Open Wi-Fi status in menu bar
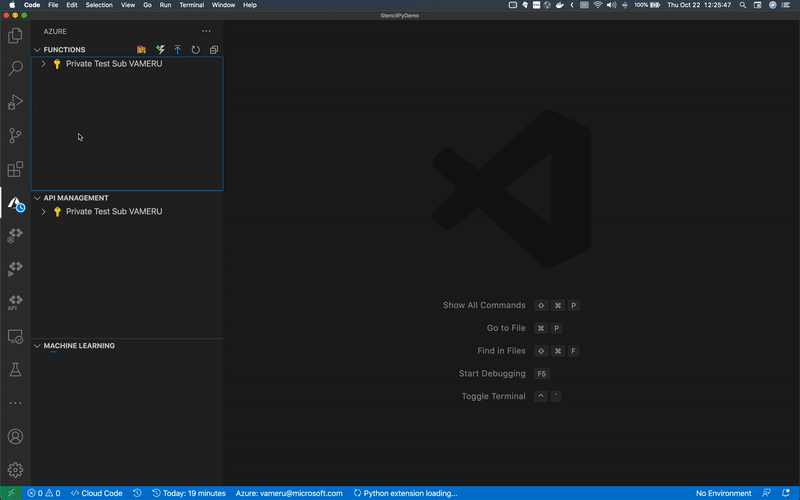This screenshot has width=800, height=500. 598,5
